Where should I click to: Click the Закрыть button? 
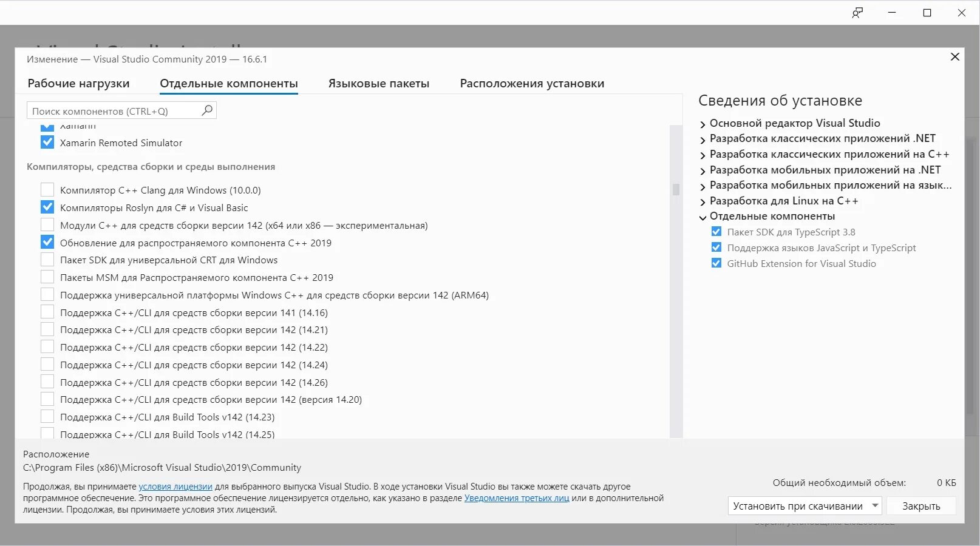(x=921, y=505)
